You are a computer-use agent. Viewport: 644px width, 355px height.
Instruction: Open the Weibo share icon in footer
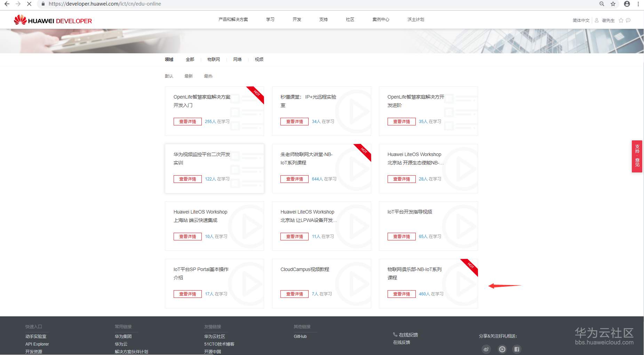tap(486, 349)
